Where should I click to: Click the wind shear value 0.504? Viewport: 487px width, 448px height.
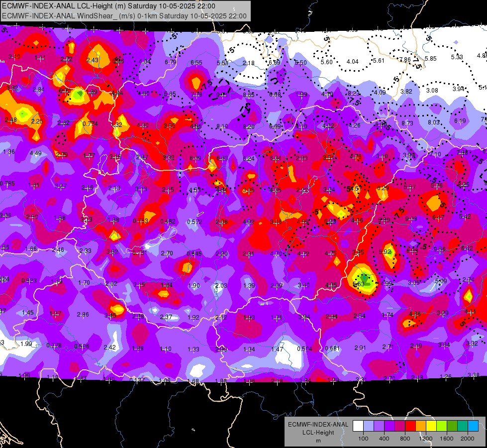pyautogui.click(x=304, y=348)
